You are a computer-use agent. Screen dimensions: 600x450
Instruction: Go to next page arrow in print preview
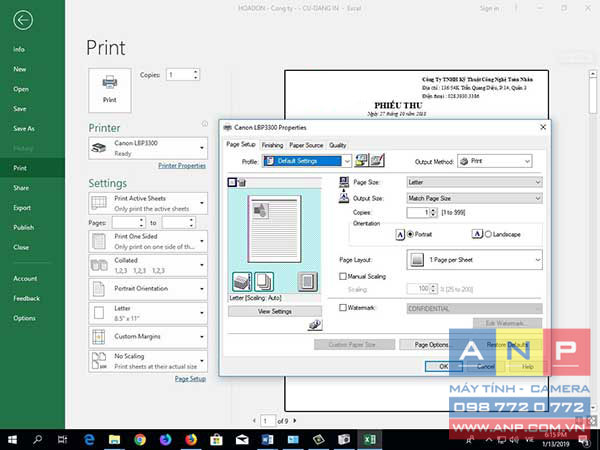point(295,421)
